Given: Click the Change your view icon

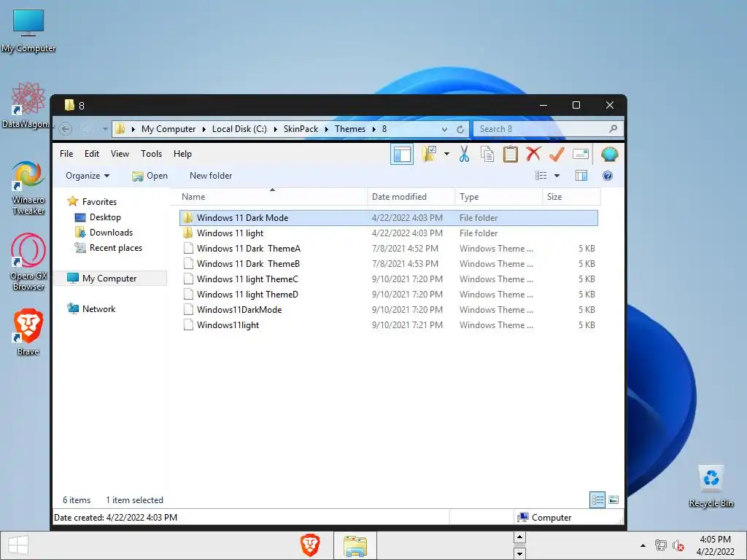Looking at the screenshot, I should tap(541, 176).
